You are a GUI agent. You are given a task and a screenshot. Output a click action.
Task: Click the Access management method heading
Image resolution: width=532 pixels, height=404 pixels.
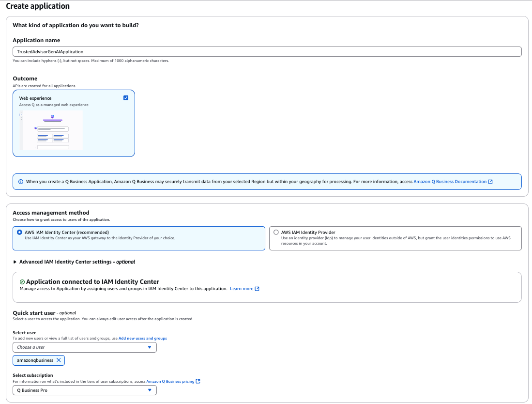[51, 213]
